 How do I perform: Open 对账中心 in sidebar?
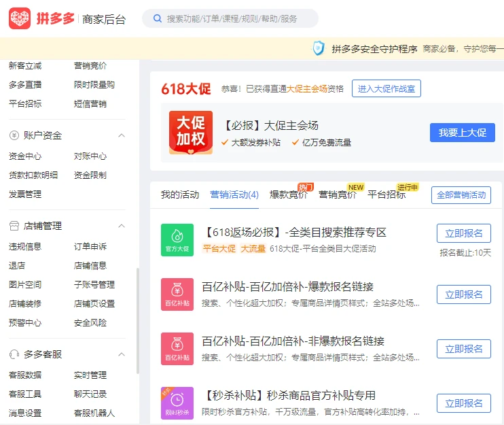click(x=90, y=156)
